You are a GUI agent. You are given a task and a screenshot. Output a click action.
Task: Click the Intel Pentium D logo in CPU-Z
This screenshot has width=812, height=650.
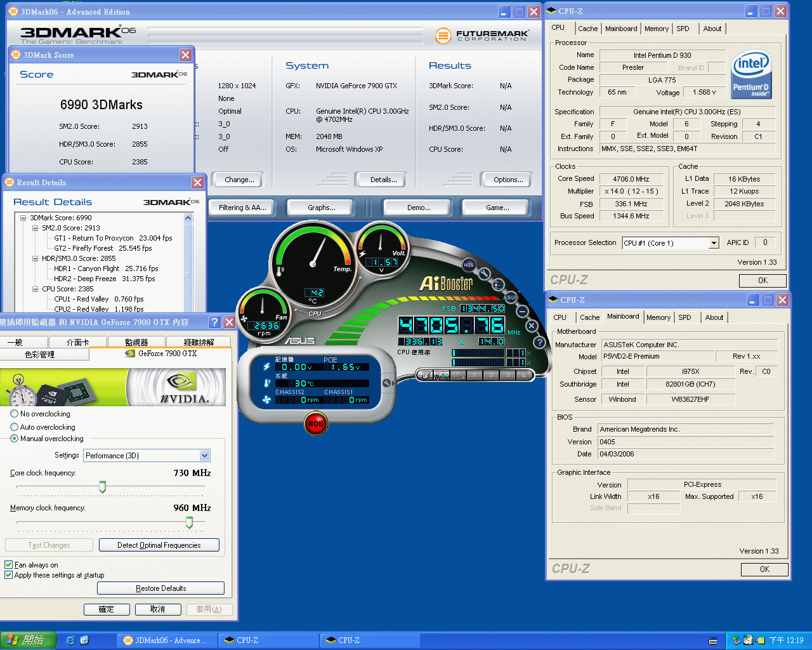[751, 75]
